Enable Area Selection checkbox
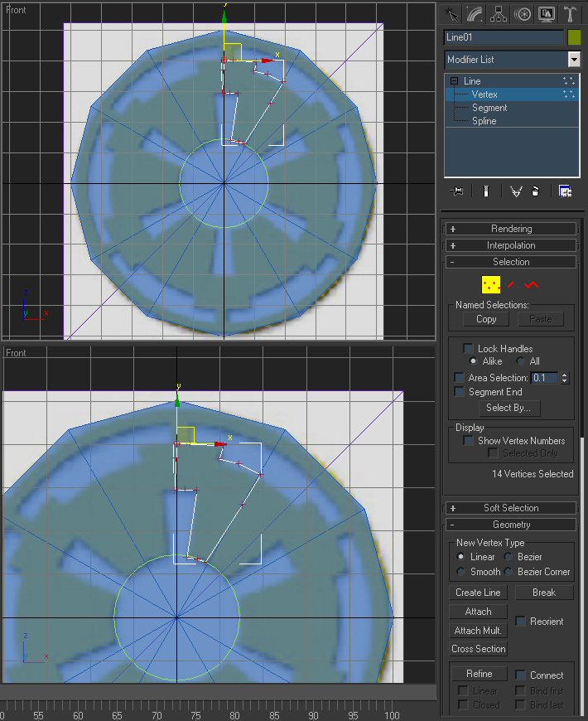588x721 pixels. pos(459,378)
